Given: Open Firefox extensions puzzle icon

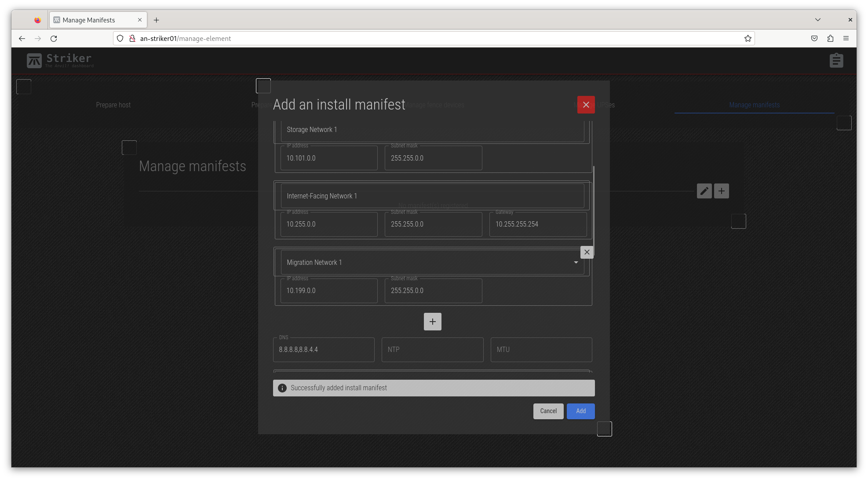Looking at the screenshot, I should coord(830,38).
